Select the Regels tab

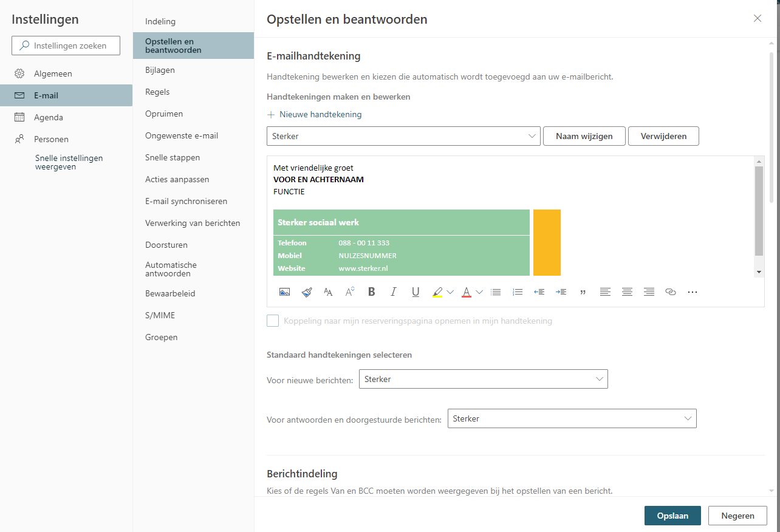click(193, 92)
